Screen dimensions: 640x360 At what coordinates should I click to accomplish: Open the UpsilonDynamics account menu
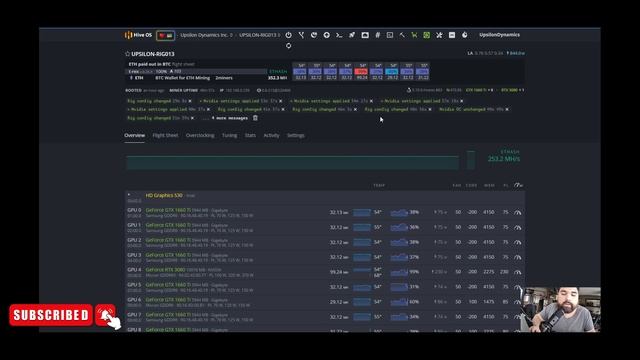point(500,35)
